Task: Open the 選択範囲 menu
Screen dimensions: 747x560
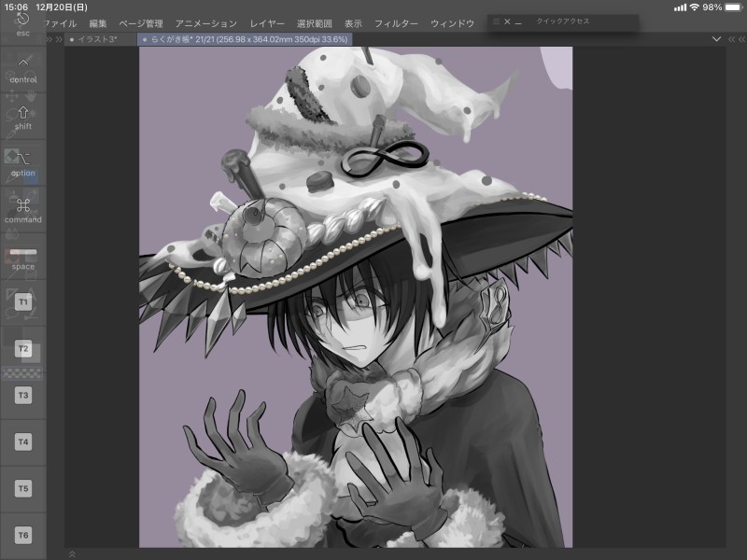Action: coord(315,23)
